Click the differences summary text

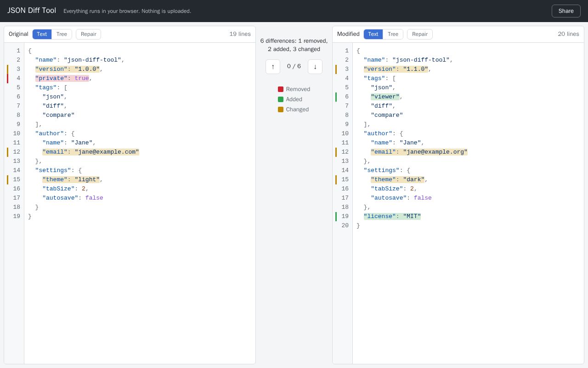click(x=294, y=45)
